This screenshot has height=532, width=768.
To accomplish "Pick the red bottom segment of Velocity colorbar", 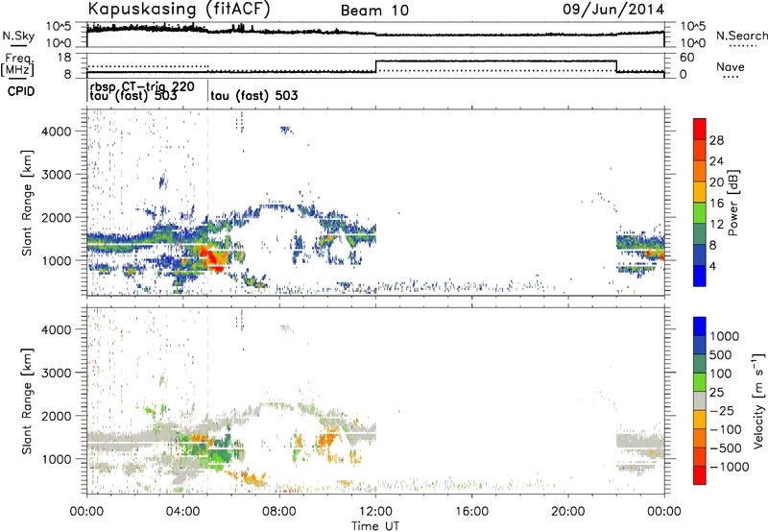I will click(700, 475).
